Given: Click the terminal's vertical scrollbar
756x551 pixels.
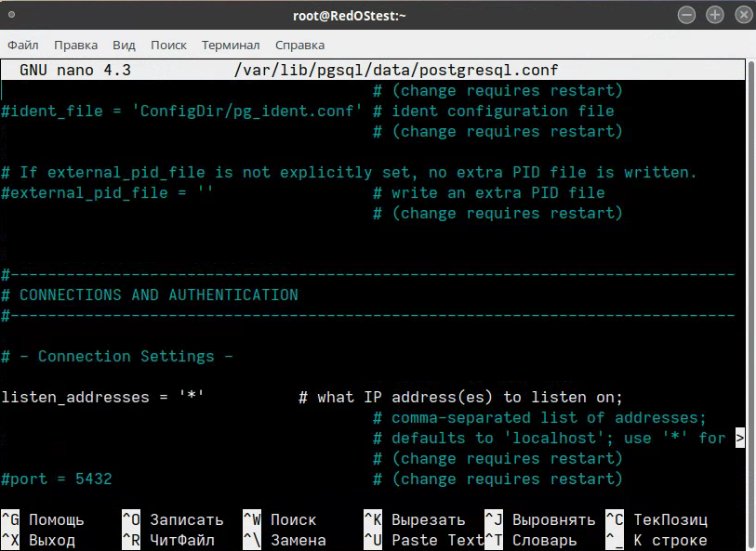Looking at the screenshot, I should [750, 279].
